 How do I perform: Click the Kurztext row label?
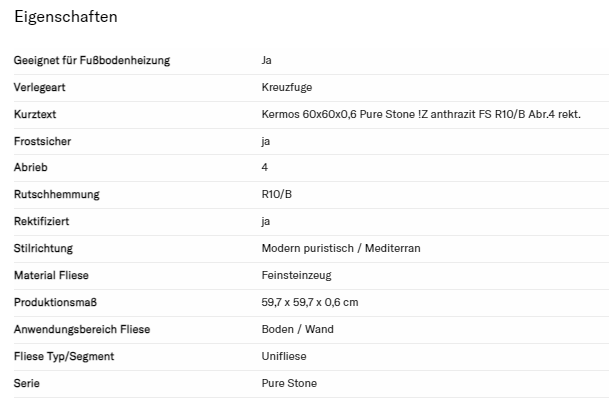click(35, 115)
